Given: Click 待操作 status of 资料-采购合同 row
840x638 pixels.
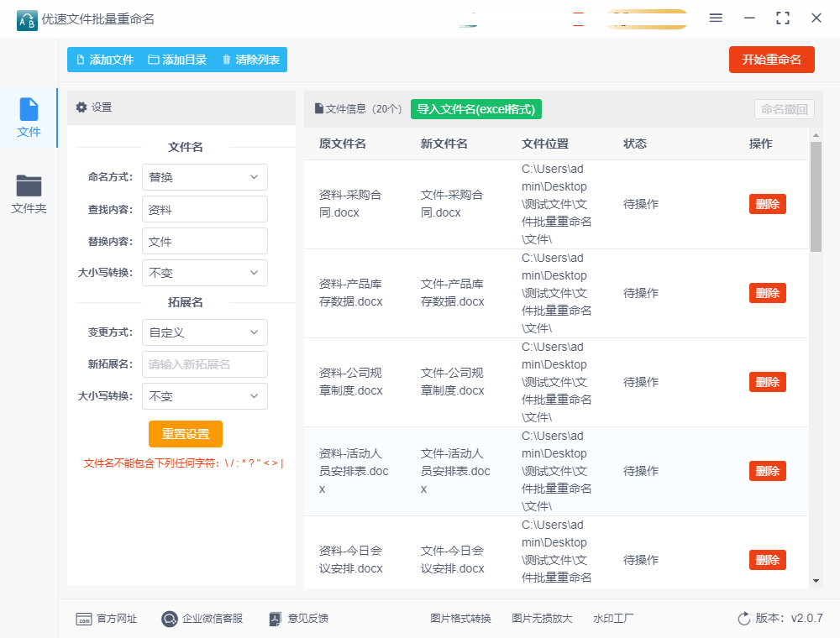Looking at the screenshot, I should [641, 204].
